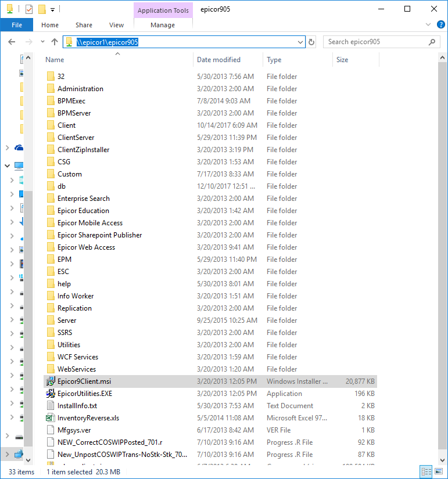Click the Forward navigation arrow
This screenshot has width=448, height=479.
28,42
